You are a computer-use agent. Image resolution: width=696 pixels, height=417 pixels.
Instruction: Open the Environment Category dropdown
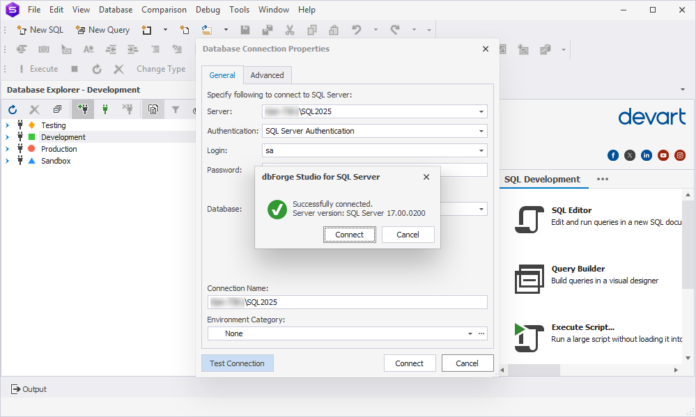point(470,334)
